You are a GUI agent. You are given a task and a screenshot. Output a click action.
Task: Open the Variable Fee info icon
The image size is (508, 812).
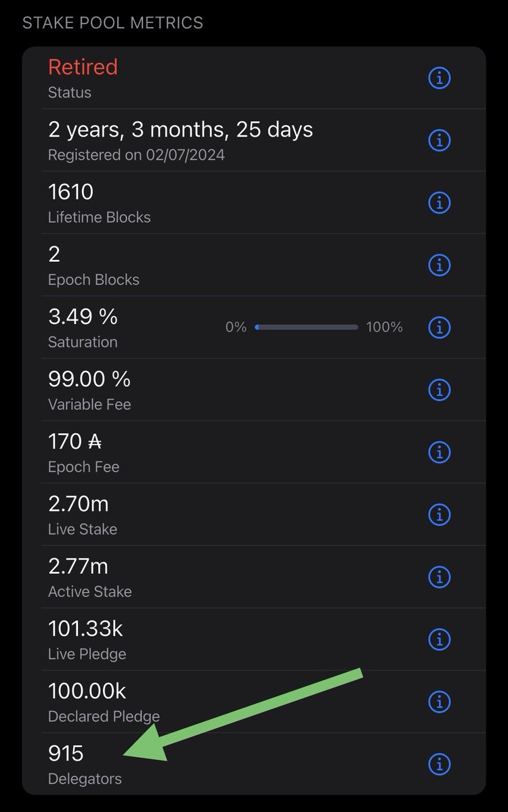tap(440, 390)
